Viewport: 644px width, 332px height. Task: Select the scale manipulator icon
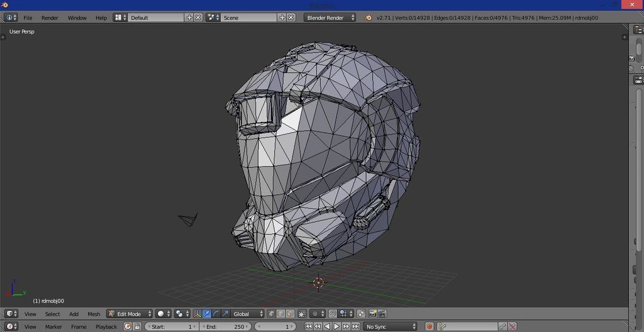(225, 314)
